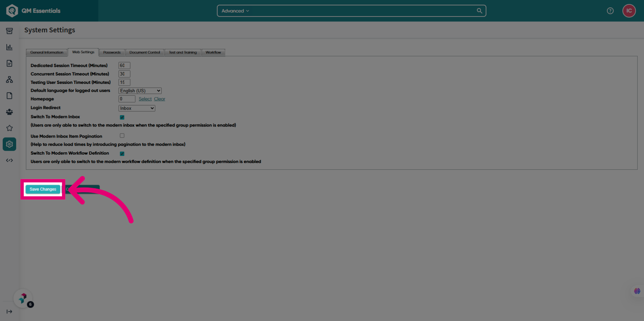Open the code brackets sidebar icon
Screen dimensions: 644x321
pos(9,160)
